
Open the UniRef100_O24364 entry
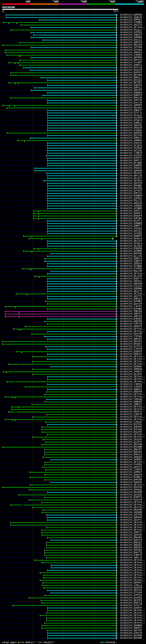[x=131, y=50]
